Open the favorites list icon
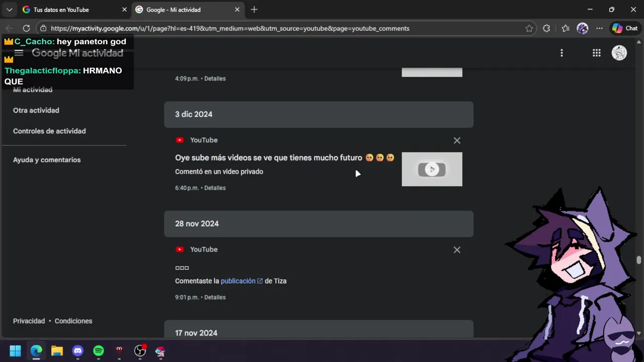The height and width of the screenshot is (362, 644). pyautogui.click(x=565, y=29)
